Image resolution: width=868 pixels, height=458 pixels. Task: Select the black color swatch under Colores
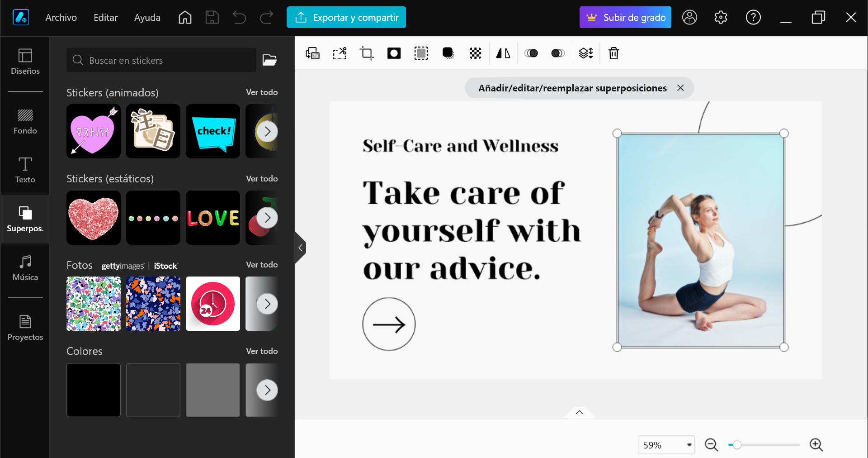point(93,390)
